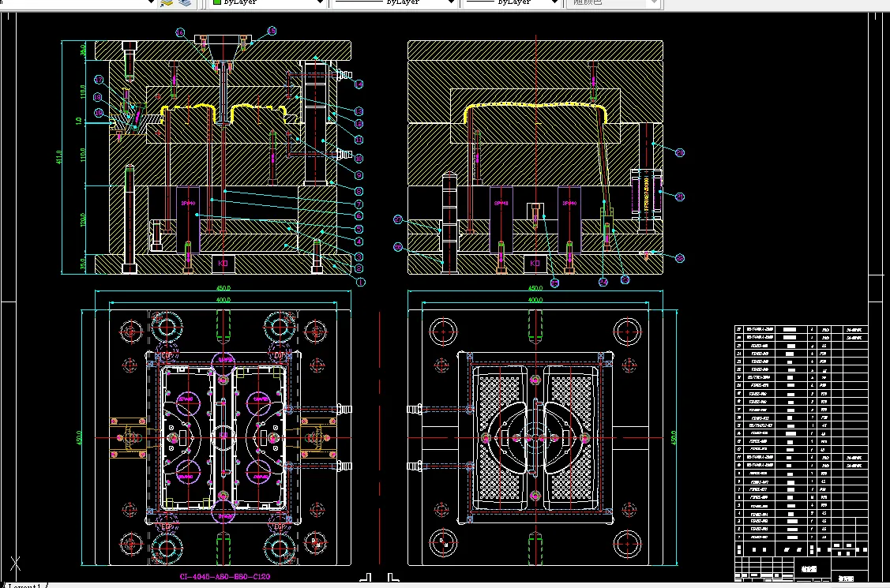The image size is (890, 588).
Task: Open the color ByLayer dropdown arrow
Action: pyautogui.click(x=320, y=2)
